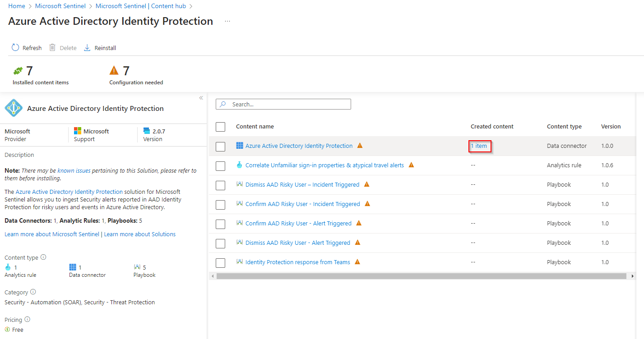Click the Reinstall download icon
Screen dimensions: 644x339
pos(88,48)
